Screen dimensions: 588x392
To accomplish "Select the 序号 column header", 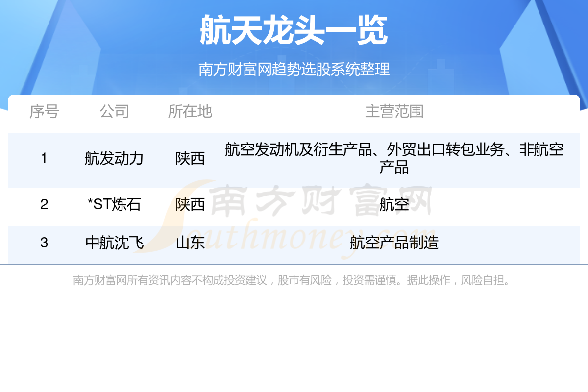I will click(x=44, y=111).
